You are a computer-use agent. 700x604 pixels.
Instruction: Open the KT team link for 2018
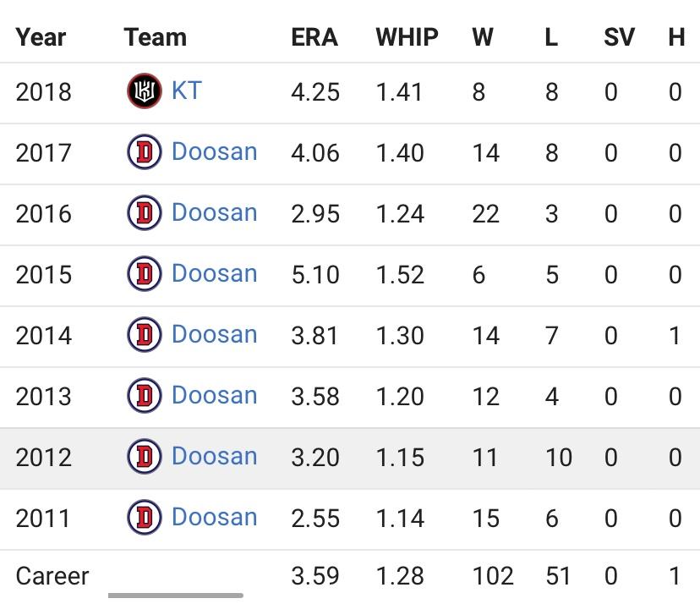(x=186, y=91)
